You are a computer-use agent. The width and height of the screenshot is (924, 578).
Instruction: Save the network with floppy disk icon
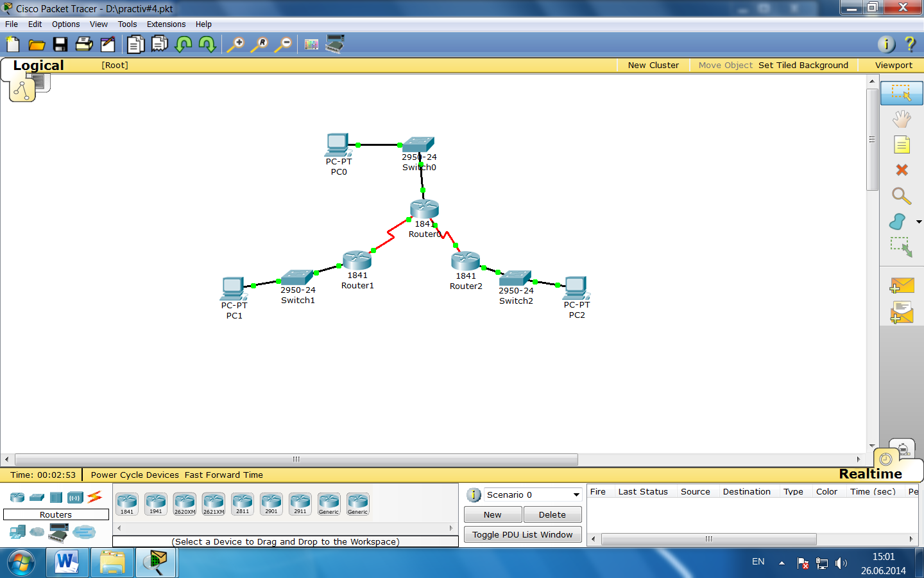(x=60, y=44)
